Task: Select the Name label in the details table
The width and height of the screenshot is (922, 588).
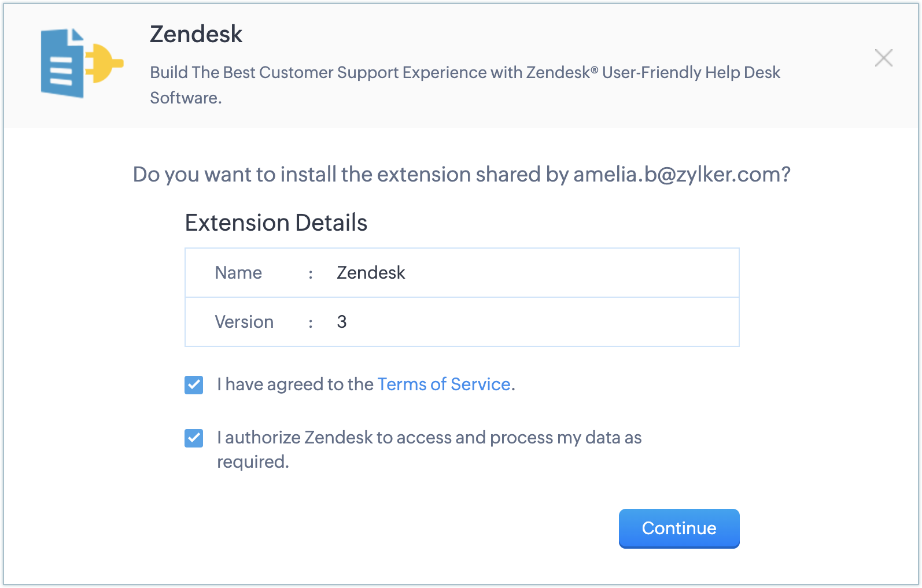Action: 238,273
